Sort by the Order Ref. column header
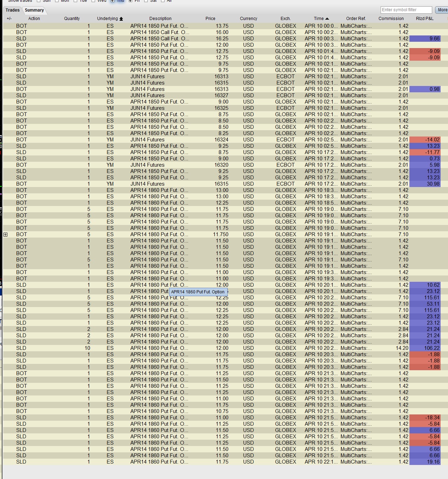 (356, 19)
